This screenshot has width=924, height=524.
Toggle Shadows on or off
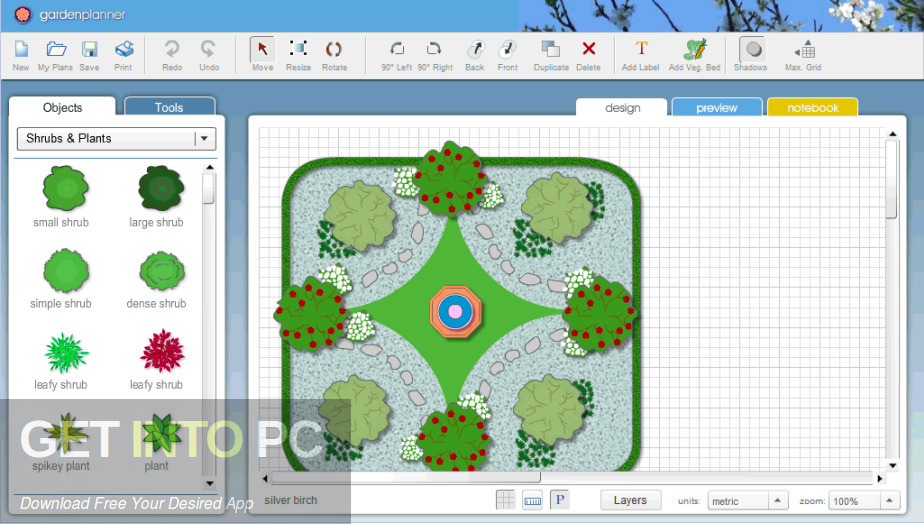coord(753,50)
